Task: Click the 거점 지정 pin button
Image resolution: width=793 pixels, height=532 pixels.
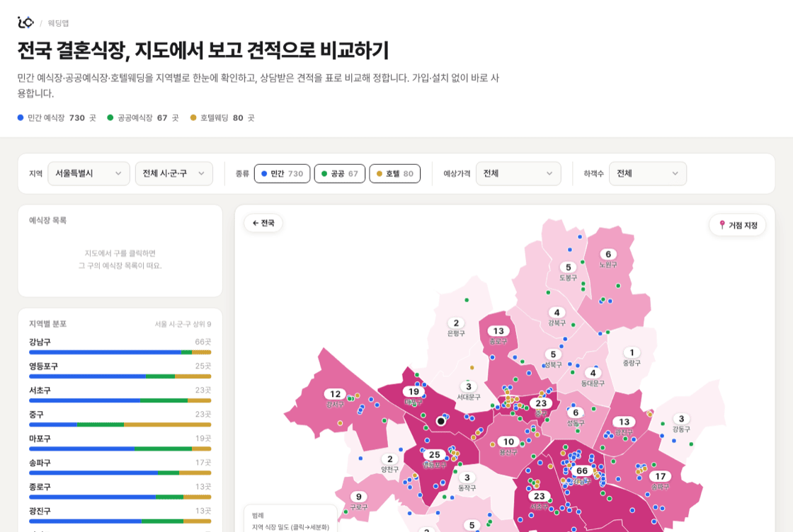Action: coord(738,226)
